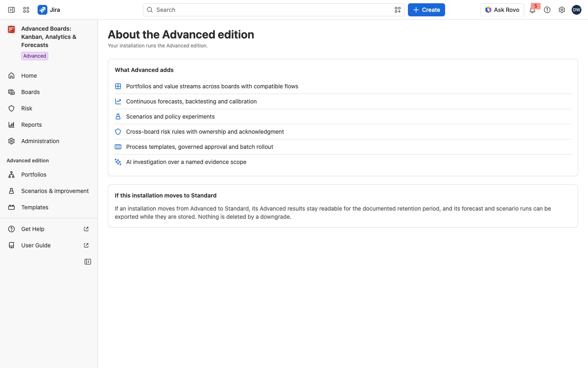The height and width of the screenshot is (368, 588).
Task: Go to Jira home via logo
Action: [49, 10]
